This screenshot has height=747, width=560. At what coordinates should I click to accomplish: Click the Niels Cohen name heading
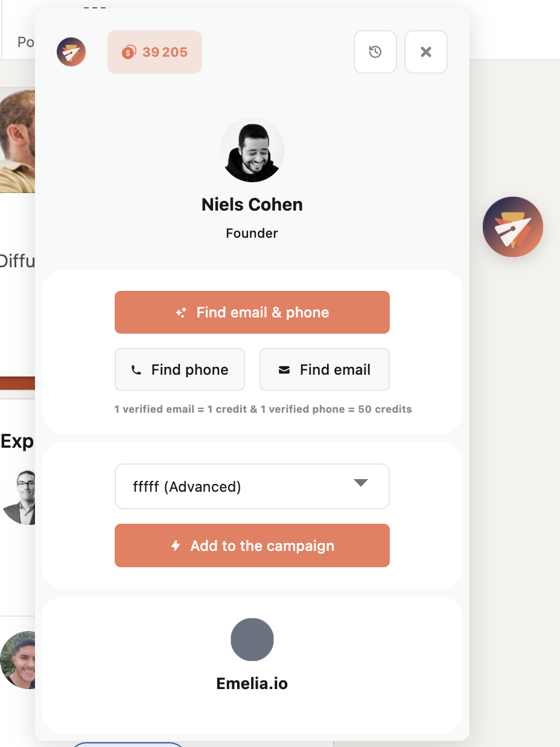252,205
